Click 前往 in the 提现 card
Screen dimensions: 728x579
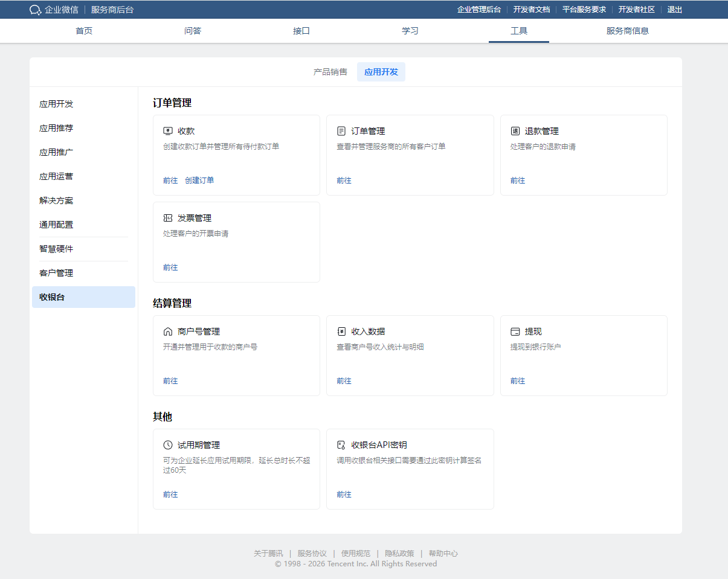[x=518, y=381]
